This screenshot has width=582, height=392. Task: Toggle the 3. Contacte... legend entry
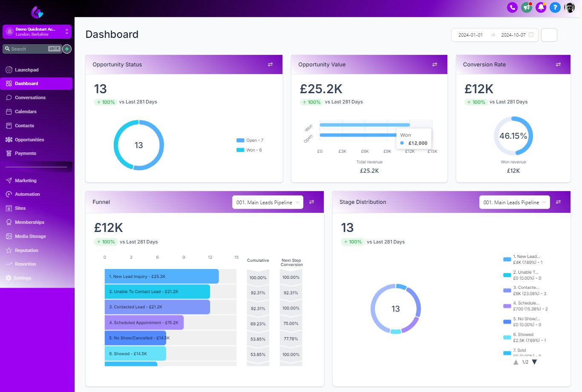pyautogui.click(x=525, y=291)
